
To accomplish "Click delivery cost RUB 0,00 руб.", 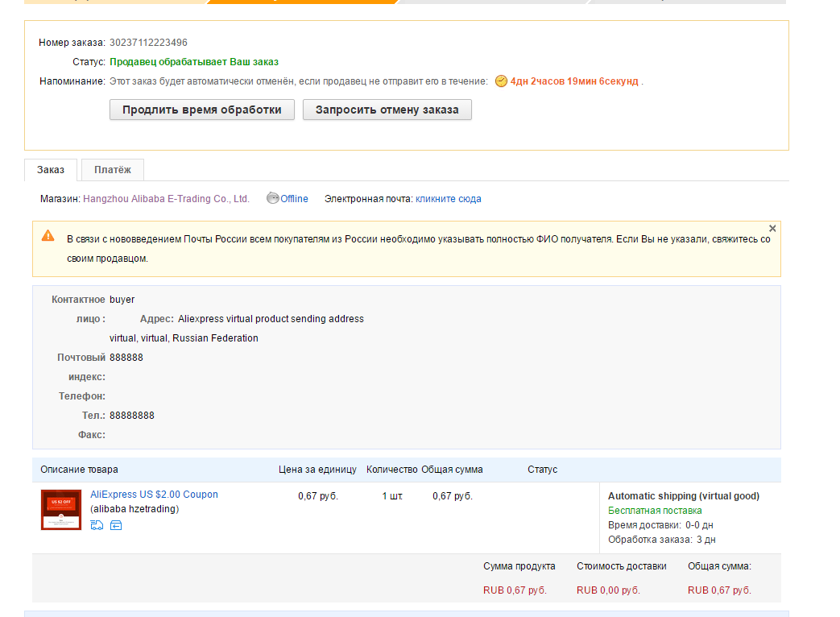I will tap(608, 590).
